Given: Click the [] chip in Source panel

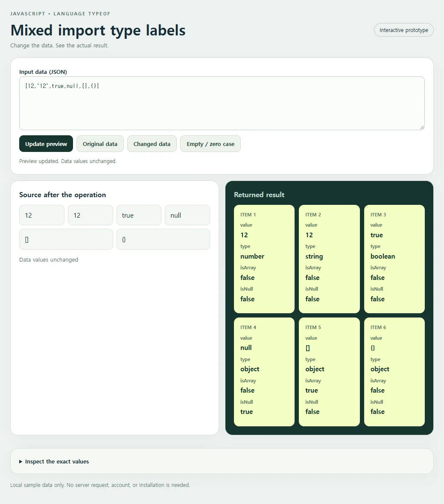Looking at the screenshot, I should [x=66, y=239].
